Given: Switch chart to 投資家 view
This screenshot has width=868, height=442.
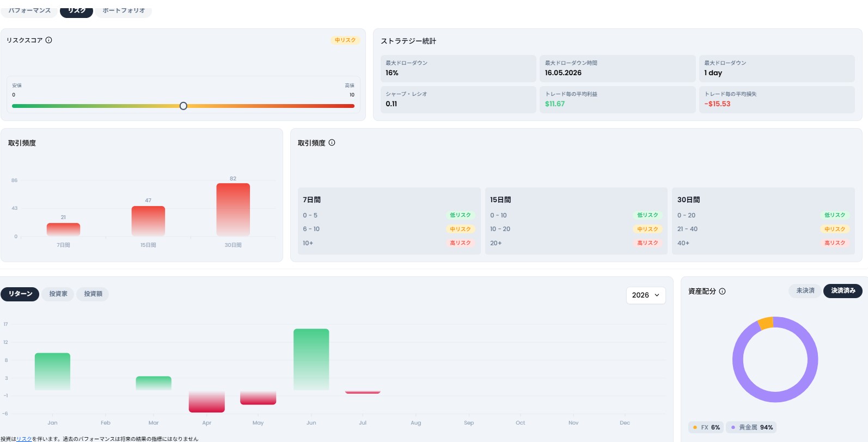Looking at the screenshot, I should click(x=58, y=294).
